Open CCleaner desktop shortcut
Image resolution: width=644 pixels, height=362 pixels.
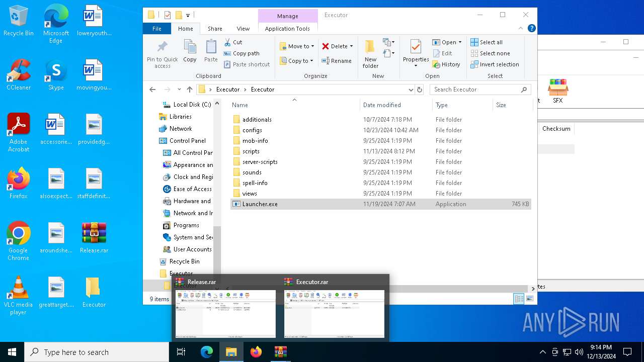pos(19,74)
